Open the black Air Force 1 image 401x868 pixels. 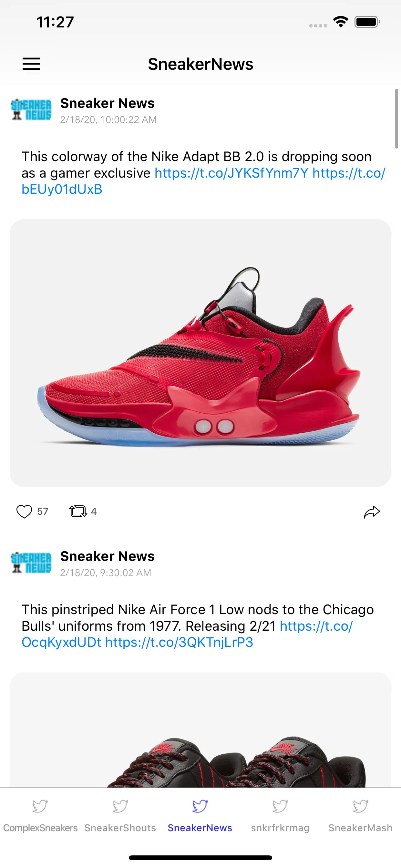tap(200, 730)
